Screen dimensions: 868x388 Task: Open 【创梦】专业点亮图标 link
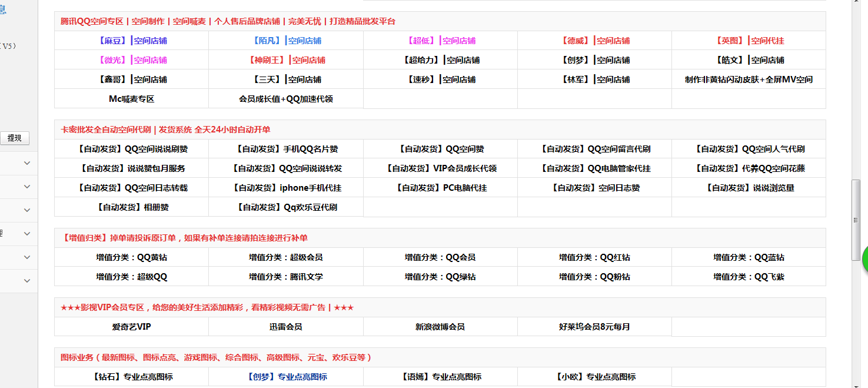[x=286, y=377]
